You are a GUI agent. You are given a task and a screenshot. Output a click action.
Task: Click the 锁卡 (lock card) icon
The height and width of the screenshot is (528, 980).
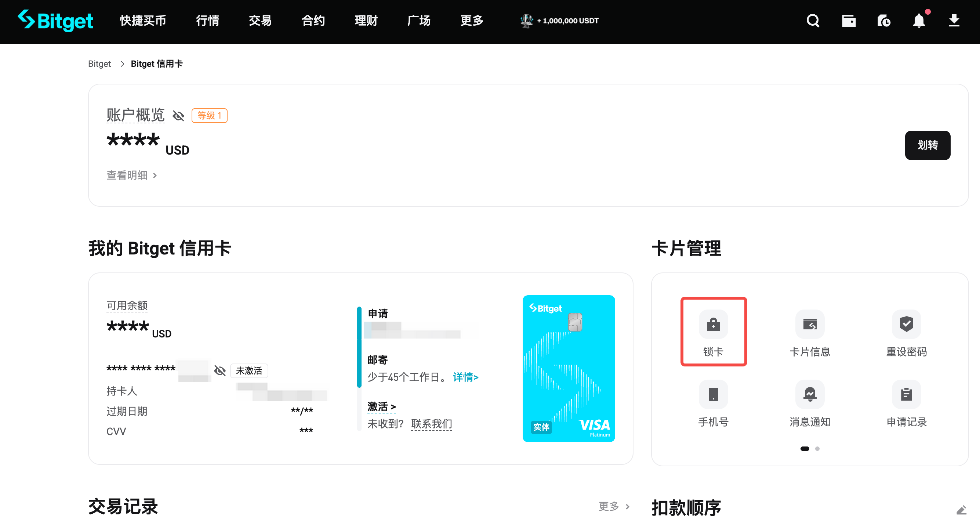[x=713, y=324]
